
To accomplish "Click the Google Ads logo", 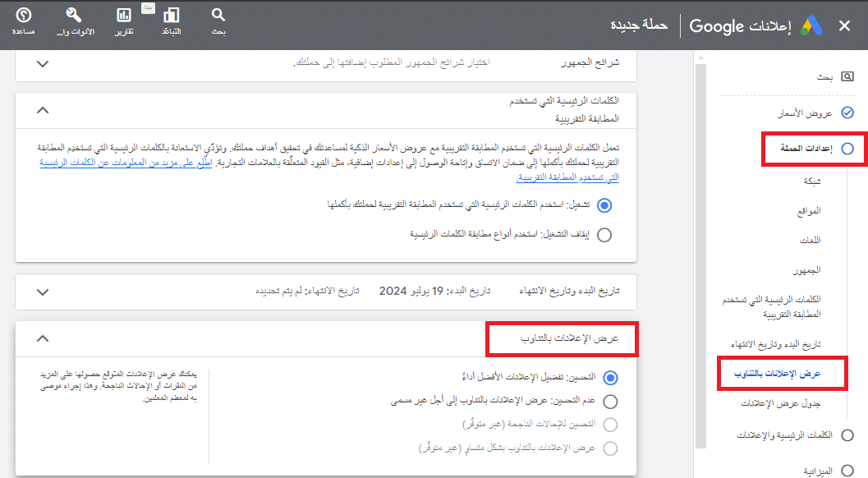I will 811,25.
